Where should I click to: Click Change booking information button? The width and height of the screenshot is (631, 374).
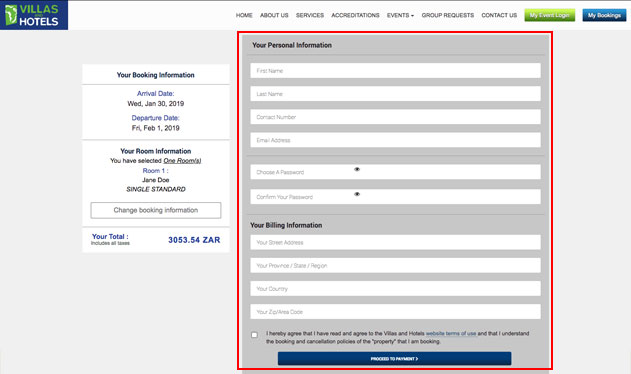point(156,210)
